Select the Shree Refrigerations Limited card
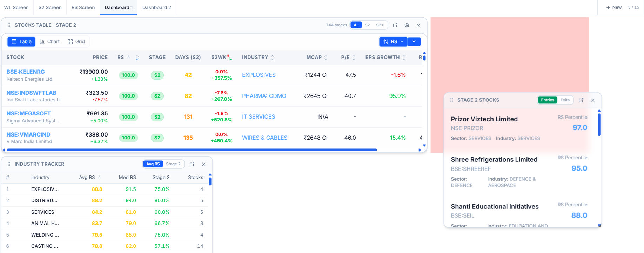The width and height of the screenshot is (644, 253). pyautogui.click(x=519, y=172)
